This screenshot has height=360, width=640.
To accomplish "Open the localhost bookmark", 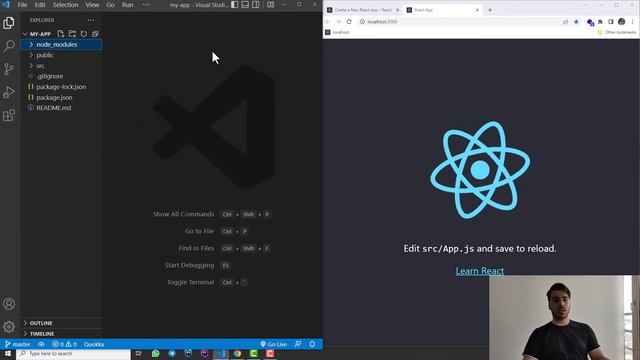I will [x=338, y=32].
